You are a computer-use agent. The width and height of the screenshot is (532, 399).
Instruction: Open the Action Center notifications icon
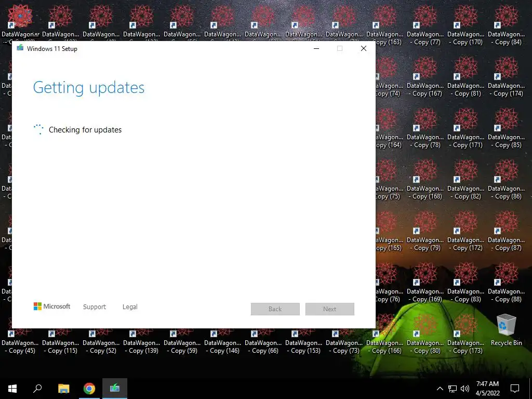[515, 389]
